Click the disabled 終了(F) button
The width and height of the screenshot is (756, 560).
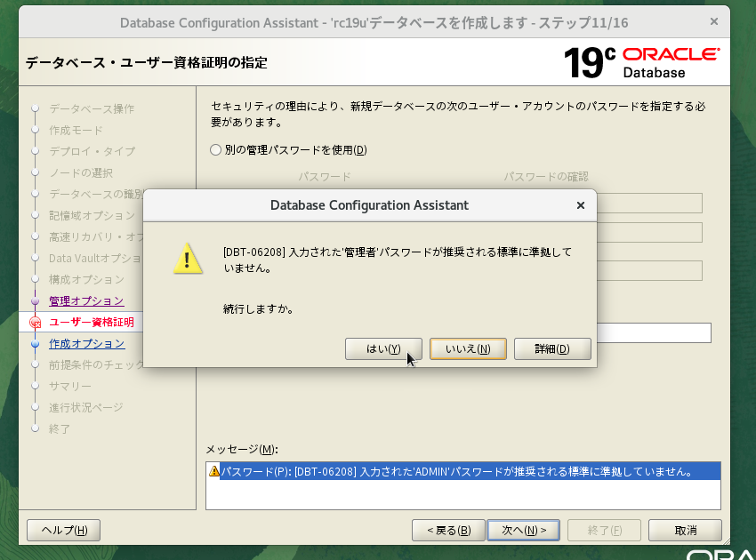coord(604,530)
